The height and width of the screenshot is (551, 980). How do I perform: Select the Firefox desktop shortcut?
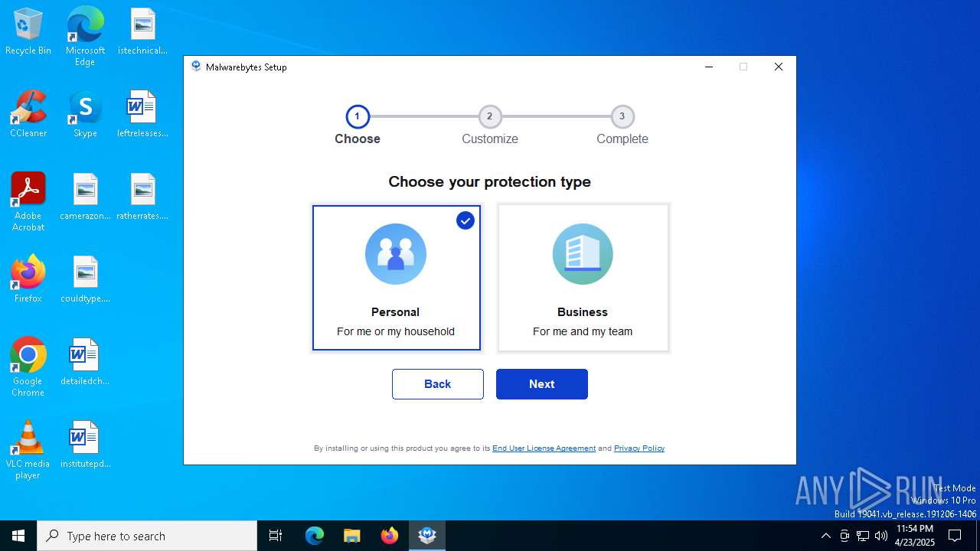(28, 280)
